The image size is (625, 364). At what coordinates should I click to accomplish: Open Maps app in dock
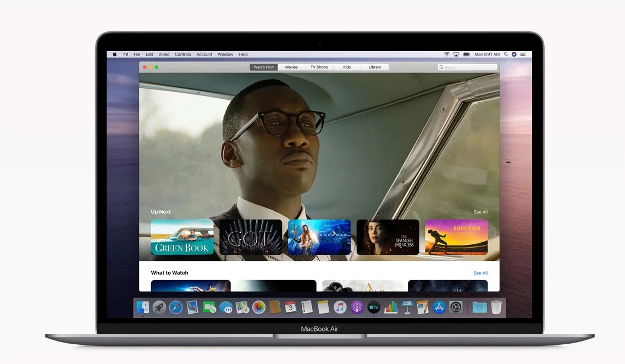coord(242,307)
